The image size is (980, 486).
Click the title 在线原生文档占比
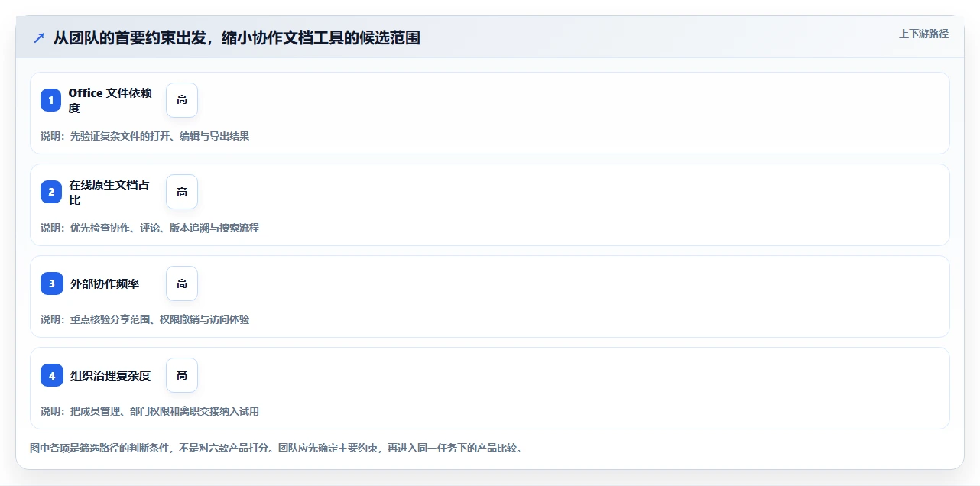pos(110,192)
